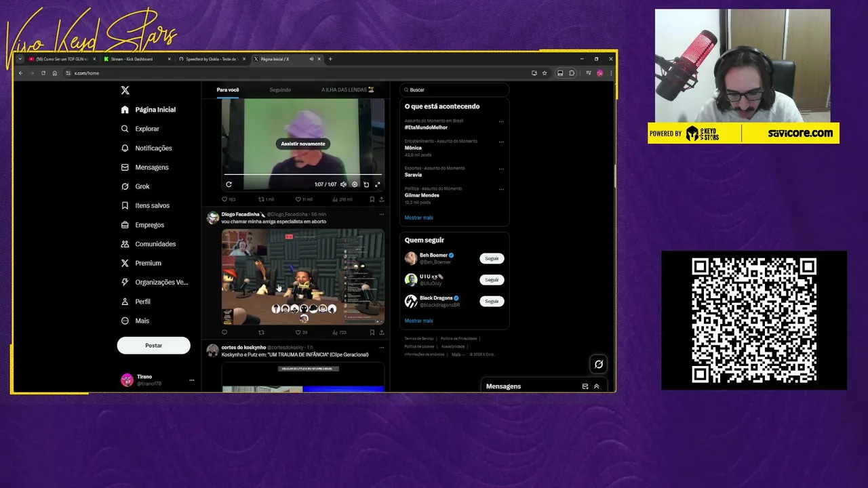Reply to Diogo Facadinha post
This screenshot has width=868, height=488.
click(x=224, y=333)
